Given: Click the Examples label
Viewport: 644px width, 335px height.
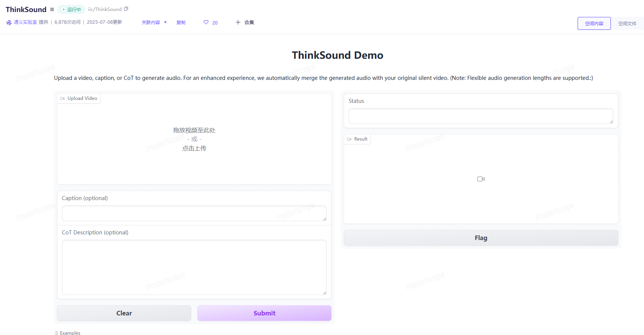Looking at the screenshot, I should click(x=70, y=333).
